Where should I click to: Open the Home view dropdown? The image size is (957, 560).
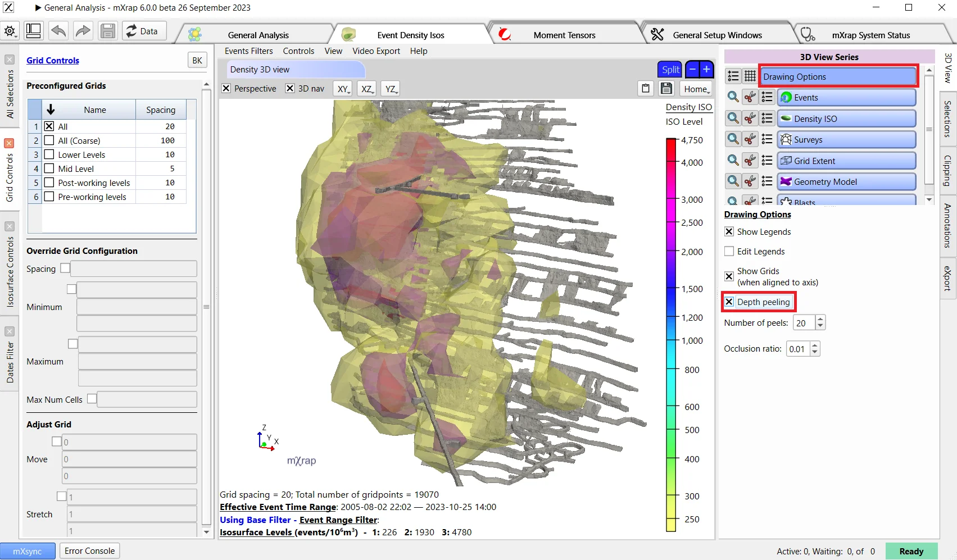pos(696,89)
